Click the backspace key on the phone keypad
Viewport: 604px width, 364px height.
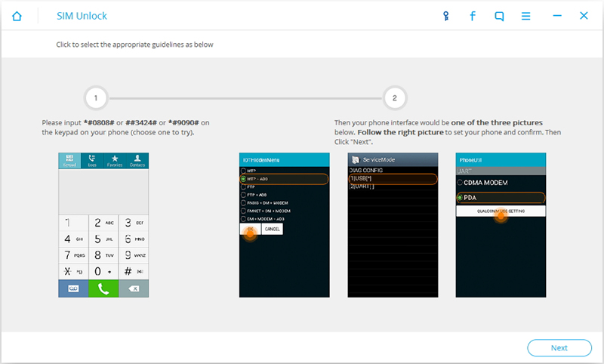pos(134,288)
